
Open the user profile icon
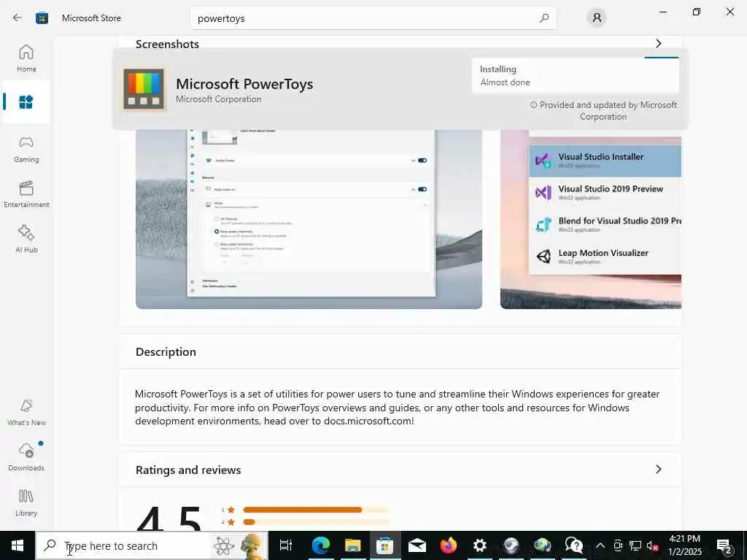click(597, 18)
